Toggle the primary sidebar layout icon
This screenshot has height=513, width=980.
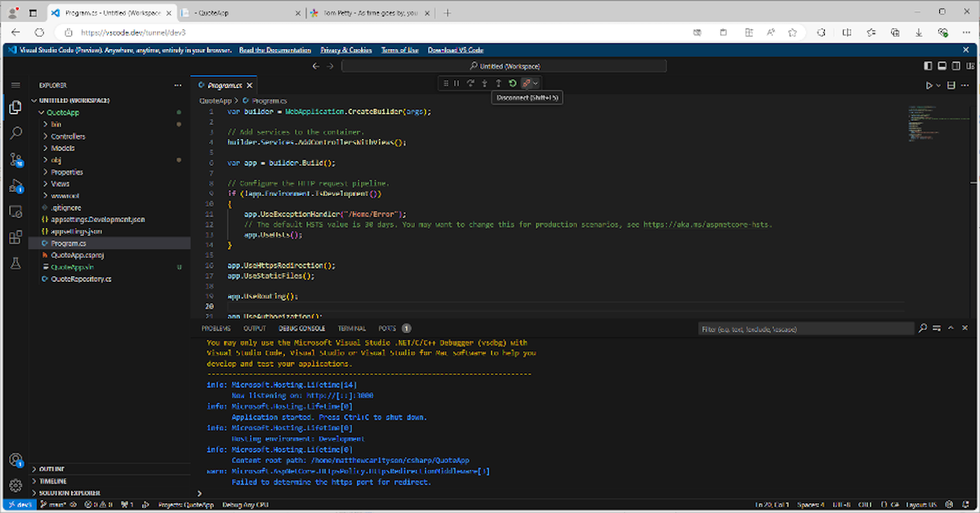[x=928, y=65]
